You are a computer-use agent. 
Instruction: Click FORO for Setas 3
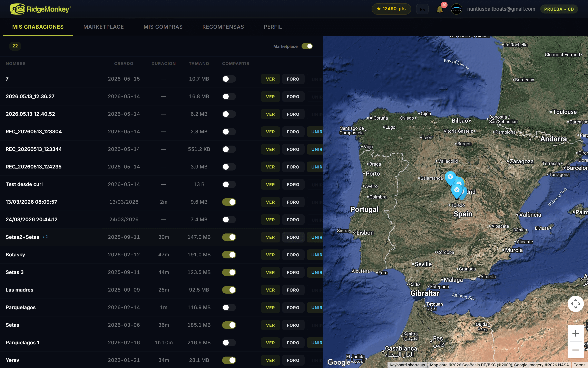pyautogui.click(x=293, y=272)
